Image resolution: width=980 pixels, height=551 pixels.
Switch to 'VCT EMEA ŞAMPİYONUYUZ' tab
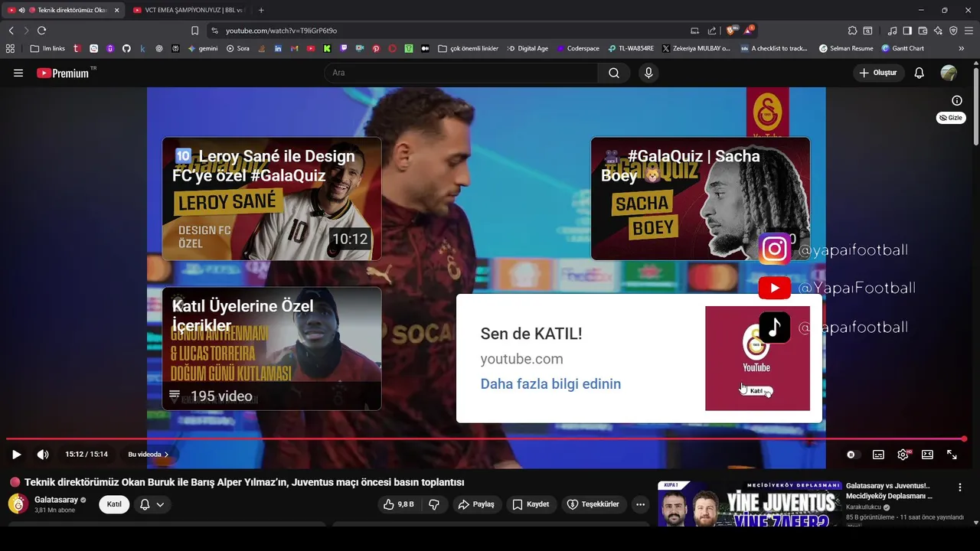point(188,10)
